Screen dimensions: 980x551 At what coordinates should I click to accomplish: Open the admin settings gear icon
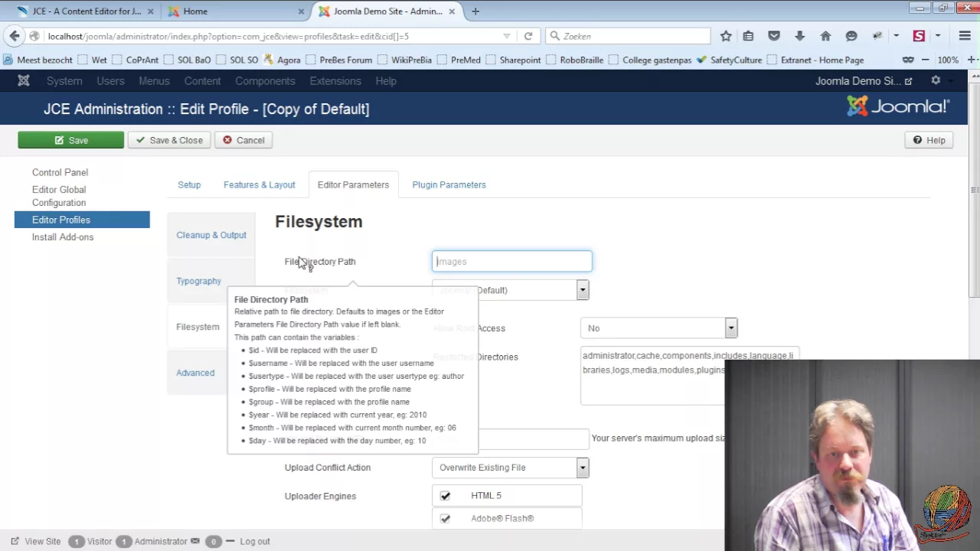pos(936,80)
